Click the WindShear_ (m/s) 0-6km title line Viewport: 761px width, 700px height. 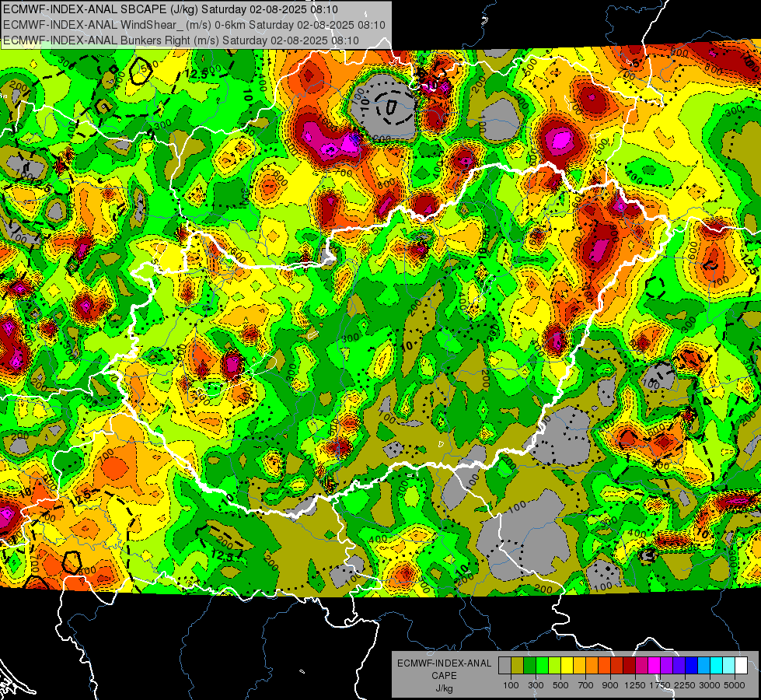pyautogui.click(x=194, y=25)
